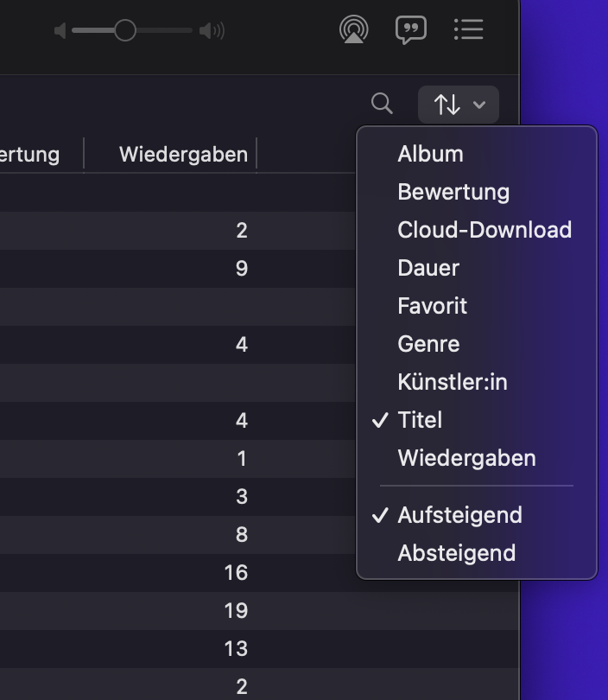Open the Up Next queue list icon

[468, 30]
